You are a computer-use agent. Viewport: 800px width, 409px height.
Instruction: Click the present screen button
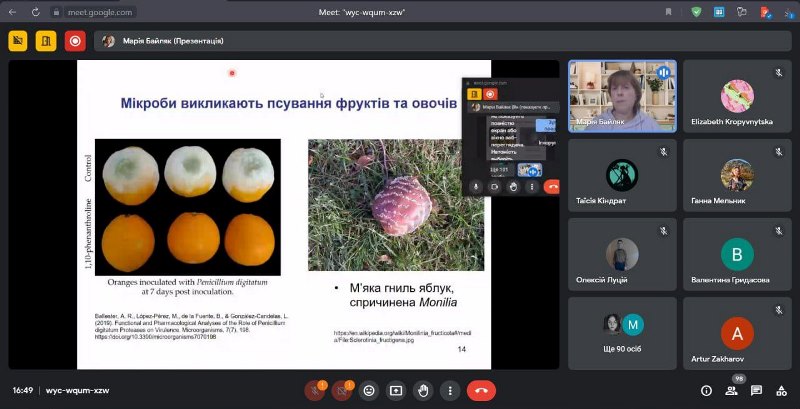point(396,390)
